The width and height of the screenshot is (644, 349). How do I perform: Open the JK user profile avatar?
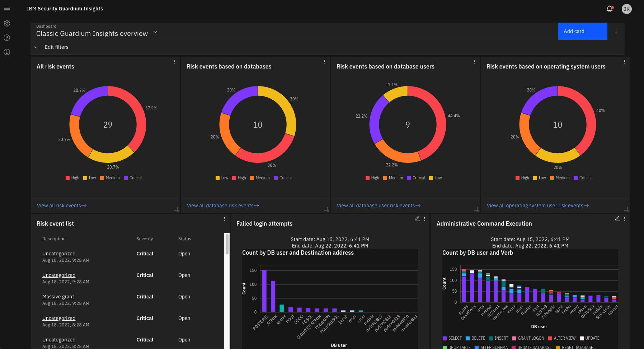[627, 9]
